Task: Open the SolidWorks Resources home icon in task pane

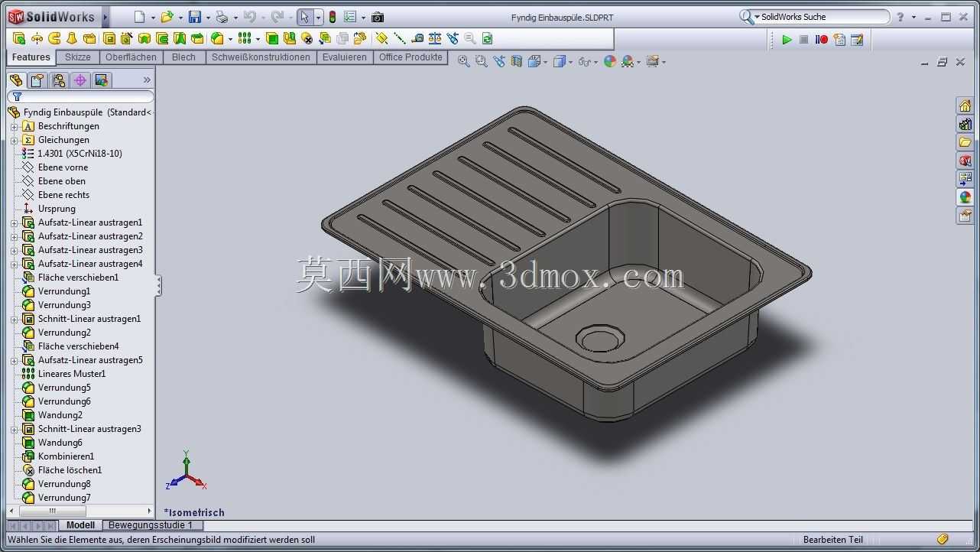Action: (x=965, y=106)
